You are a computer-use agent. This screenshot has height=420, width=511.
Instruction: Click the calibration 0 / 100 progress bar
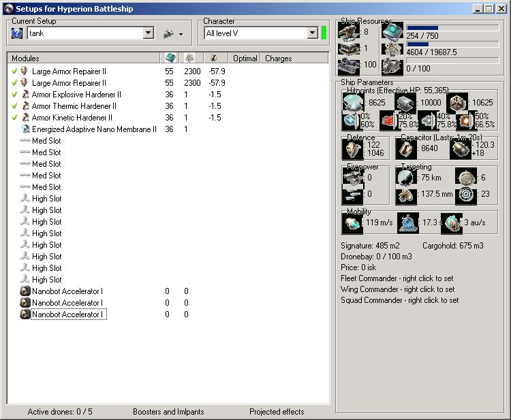(x=452, y=61)
